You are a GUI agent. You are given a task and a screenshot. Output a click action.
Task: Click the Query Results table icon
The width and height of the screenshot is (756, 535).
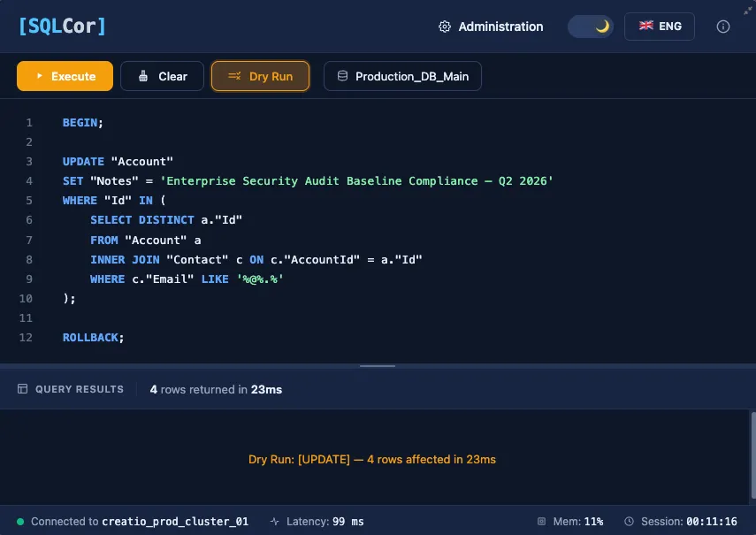[22, 388]
